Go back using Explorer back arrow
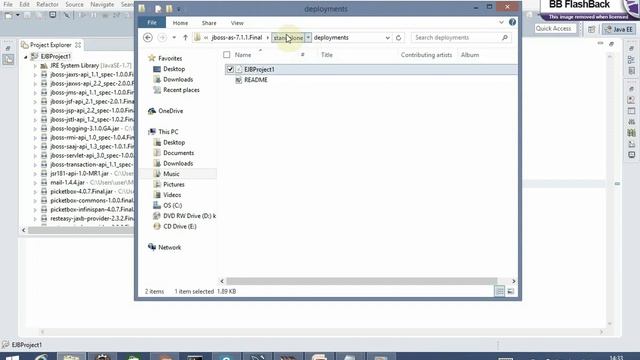The image size is (640, 360). pos(148,38)
